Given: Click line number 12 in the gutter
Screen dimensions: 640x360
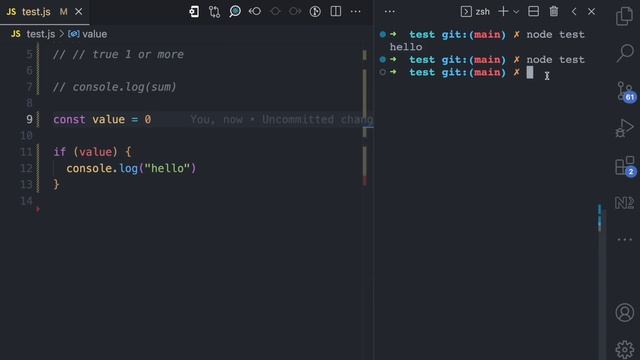Looking at the screenshot, I should [26, 169].
